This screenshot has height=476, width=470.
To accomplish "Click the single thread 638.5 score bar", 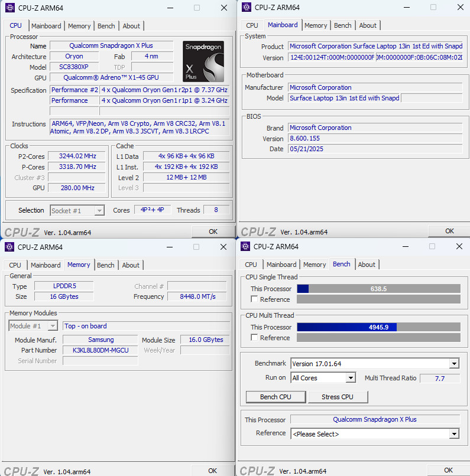I will 378,289.
